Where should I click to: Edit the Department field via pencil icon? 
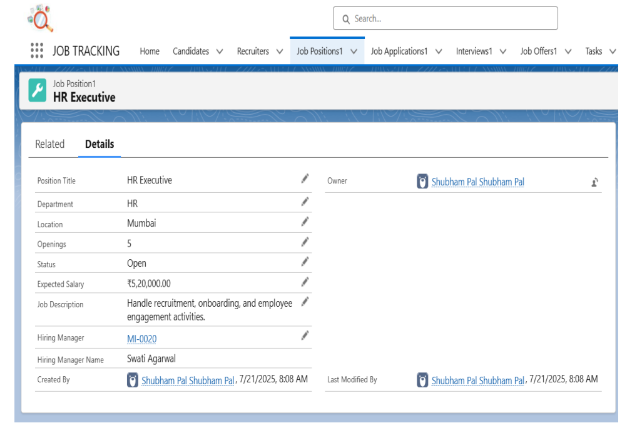[x=305, y=202]
